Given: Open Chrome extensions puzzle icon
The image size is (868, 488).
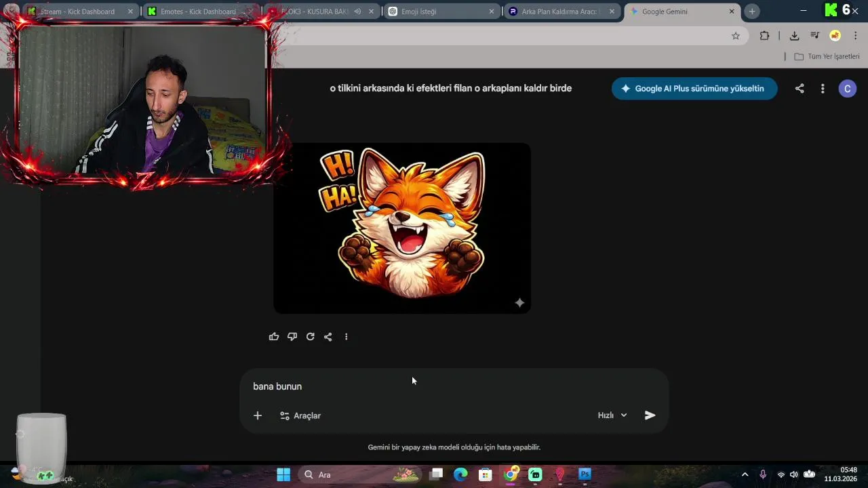Looking at the screenshot, I should tap(764, 36).
